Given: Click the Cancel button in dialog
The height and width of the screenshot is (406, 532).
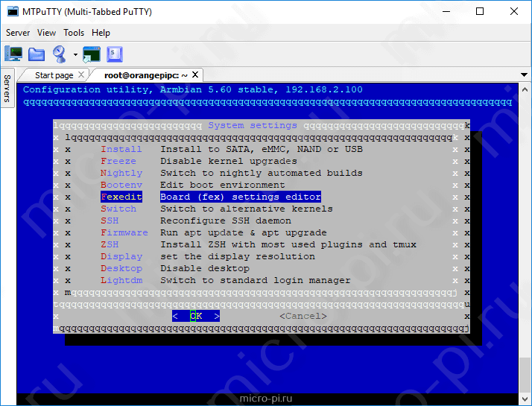Looking at the screenshot, I should click(303, 316).
